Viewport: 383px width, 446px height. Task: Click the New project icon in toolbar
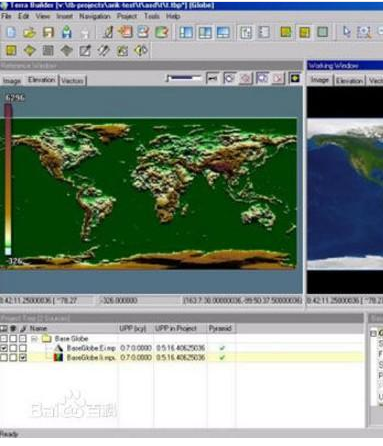(11, 32)
